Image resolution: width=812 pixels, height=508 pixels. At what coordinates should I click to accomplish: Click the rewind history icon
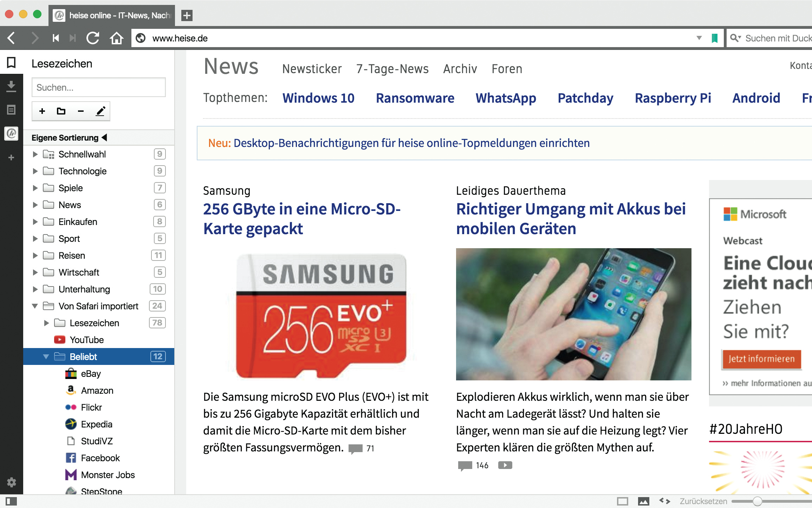point(56,38)
